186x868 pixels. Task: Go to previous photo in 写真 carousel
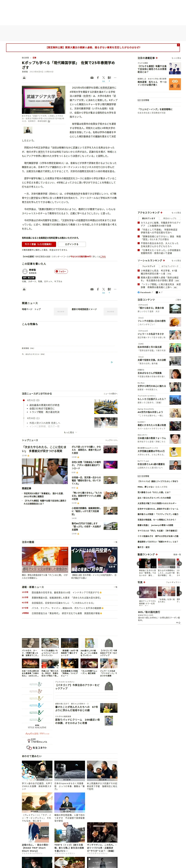pos(139,593)
